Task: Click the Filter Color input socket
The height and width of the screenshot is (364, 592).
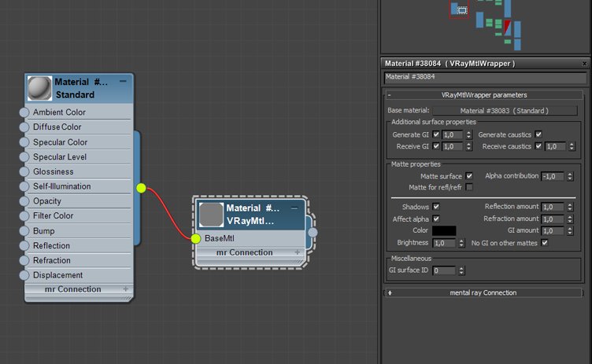Action: pos(24,215)
